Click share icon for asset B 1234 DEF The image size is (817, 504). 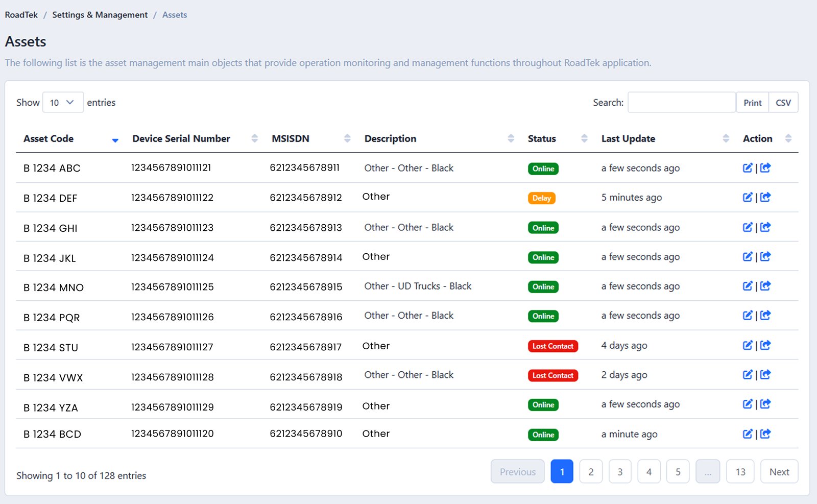click(765, 197)
